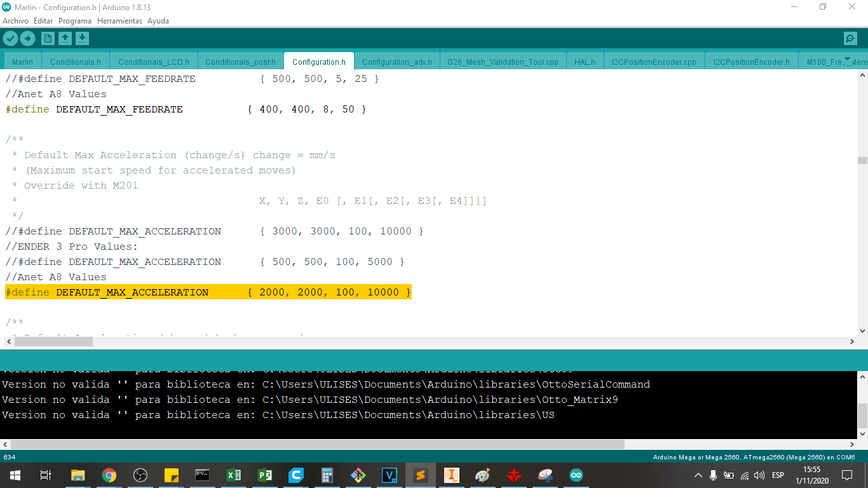This screenshot has width=868, height=488.
Task: Open Sticky Notes from the taskbar
Action: 172,475
